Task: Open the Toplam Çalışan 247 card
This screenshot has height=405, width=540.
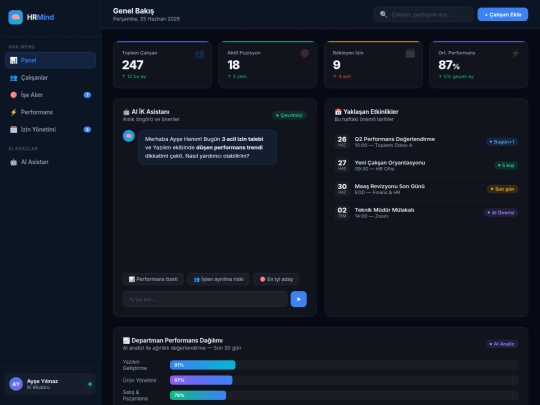Action: point(163,64)
